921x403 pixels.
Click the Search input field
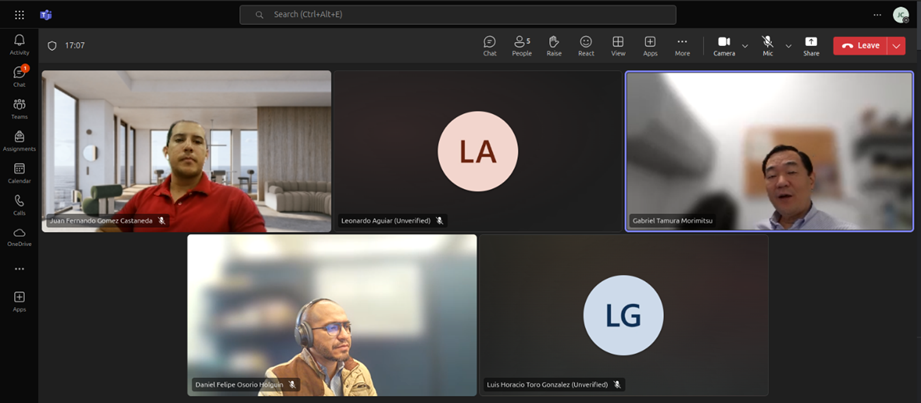[x=458, y=15]
